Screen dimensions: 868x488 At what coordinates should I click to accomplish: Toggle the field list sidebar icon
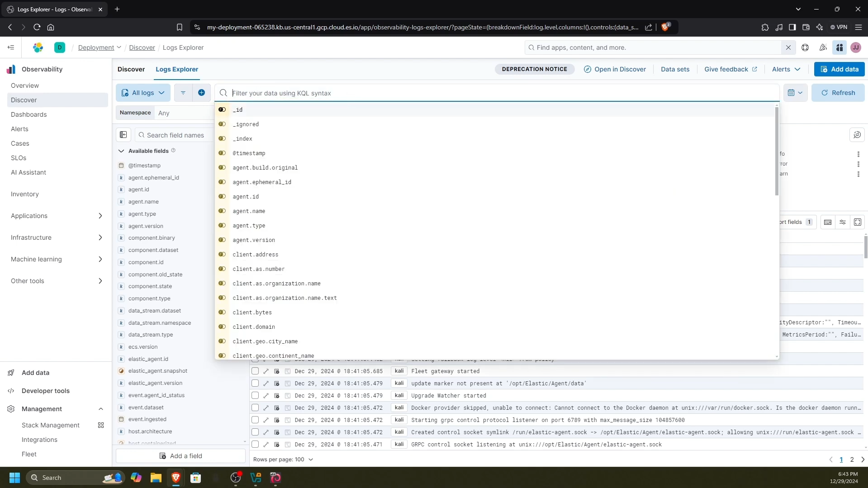coord(123,135)
